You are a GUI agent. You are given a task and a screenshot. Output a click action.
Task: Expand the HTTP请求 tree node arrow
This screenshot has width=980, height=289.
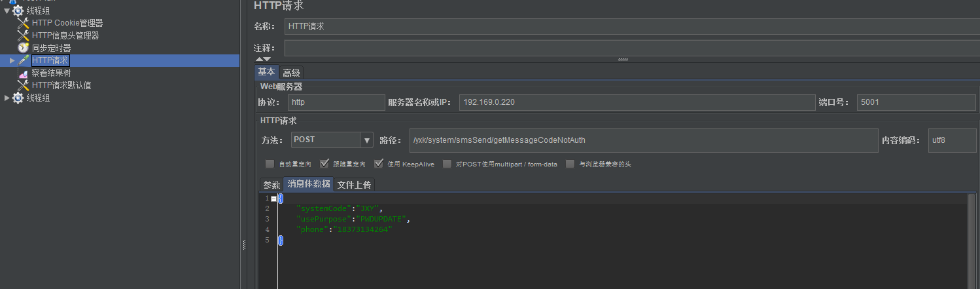coord(12,60)
